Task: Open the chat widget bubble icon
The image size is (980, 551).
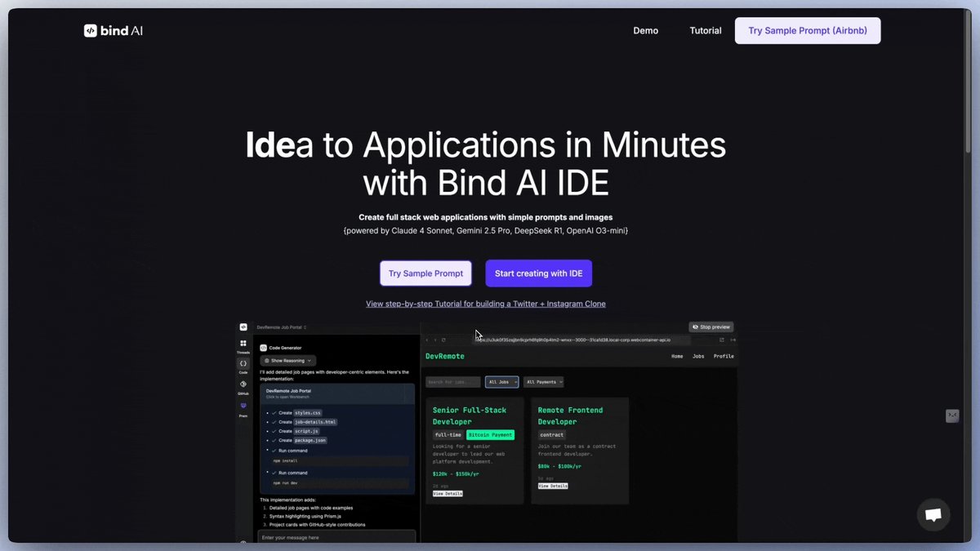Action: pyautogui.click(x=933, y=515)
